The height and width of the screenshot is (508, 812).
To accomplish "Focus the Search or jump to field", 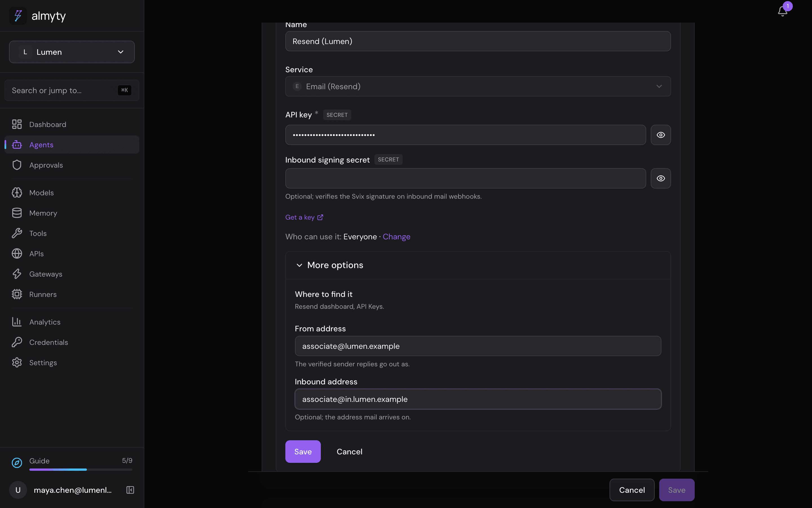I will (72, 90).
